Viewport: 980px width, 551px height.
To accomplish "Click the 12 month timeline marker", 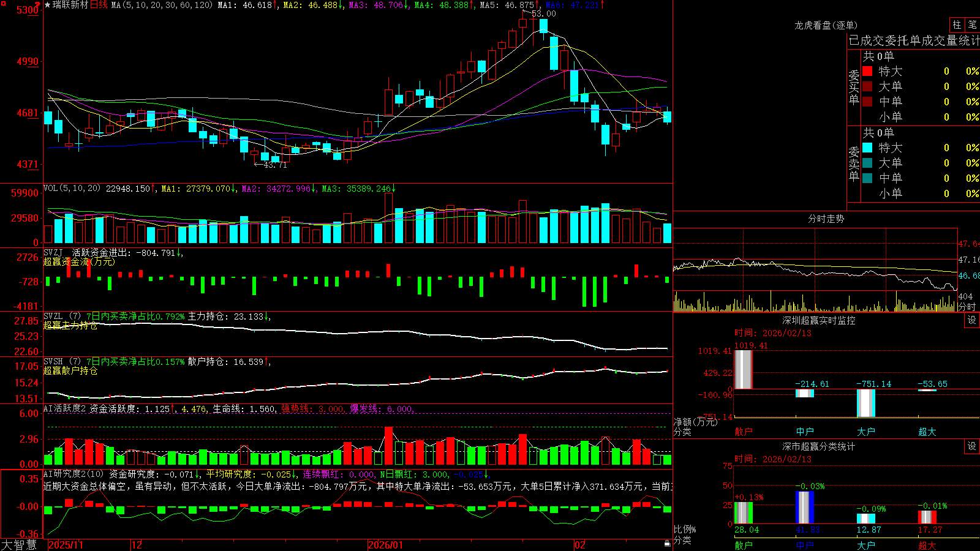I will (137, 545).
